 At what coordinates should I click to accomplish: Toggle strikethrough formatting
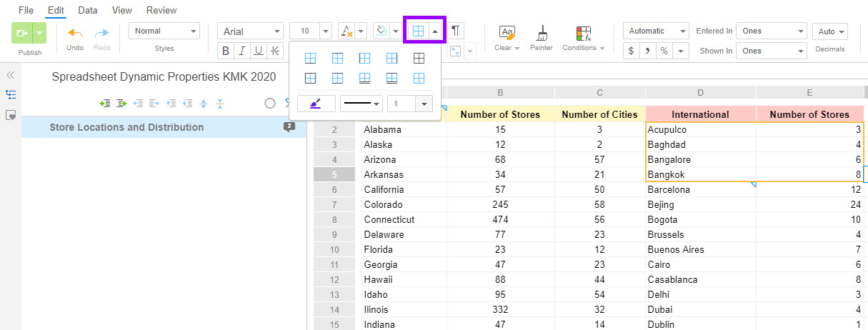(275, 51)
